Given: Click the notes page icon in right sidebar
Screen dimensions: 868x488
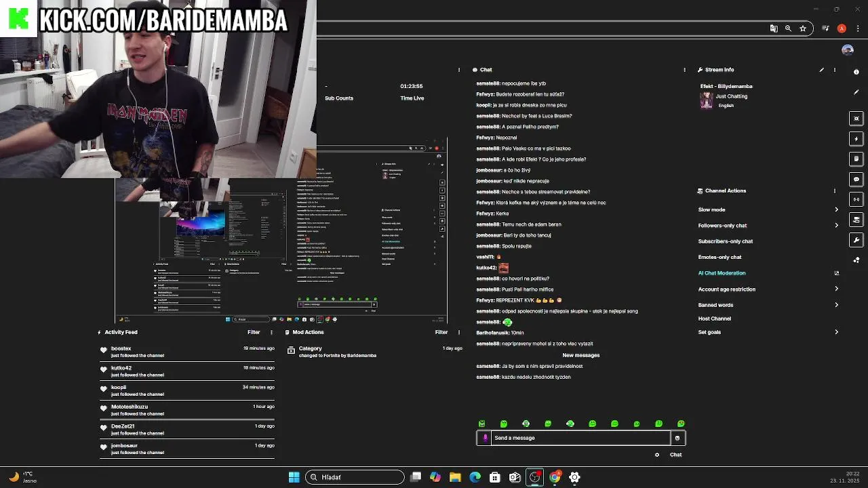Looking at the screenshot, I should pos(856,159).
